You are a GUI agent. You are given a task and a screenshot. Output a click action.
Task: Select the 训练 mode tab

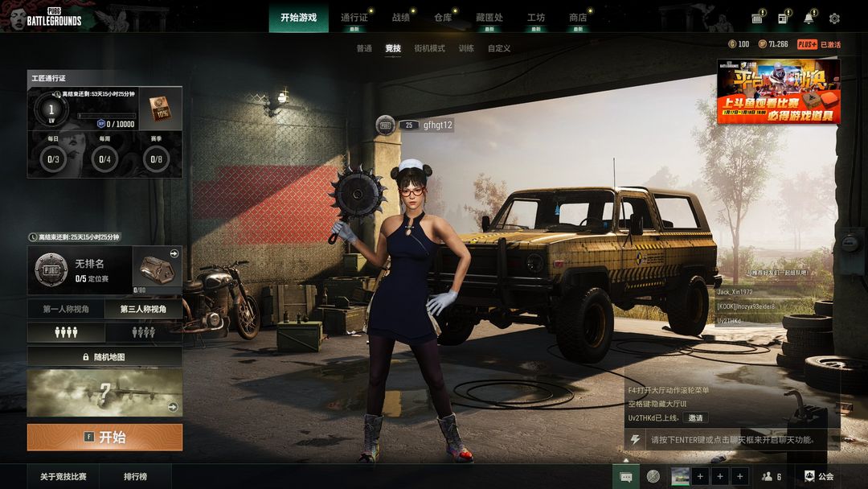pyautogui.click(x=466, y=48)
